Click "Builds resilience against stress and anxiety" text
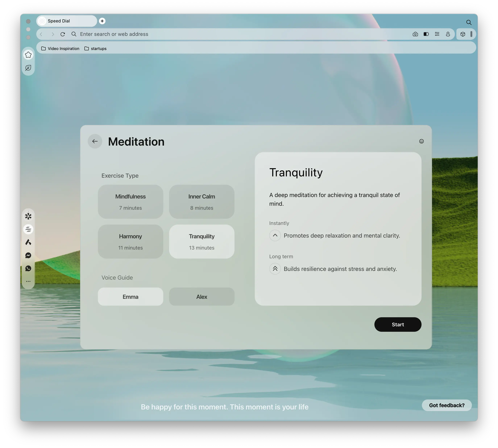Screen dimensions: 498x448 click(x=340, y=269)
